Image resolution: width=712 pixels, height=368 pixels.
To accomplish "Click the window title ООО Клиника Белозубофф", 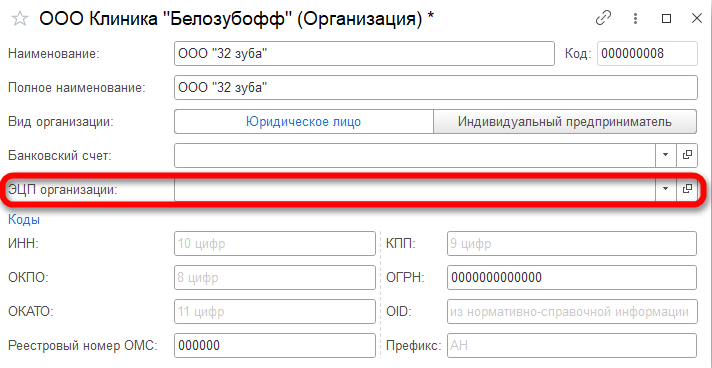I will click(x=237, y=19).
